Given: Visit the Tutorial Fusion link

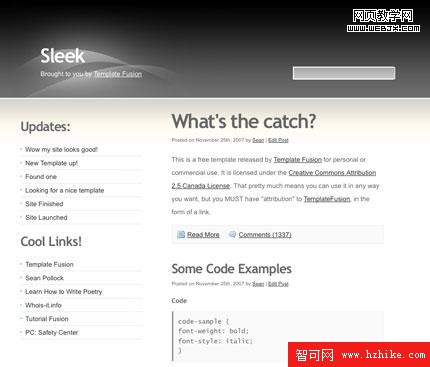Looking at the screenshot, I should click(x=47, y=319).
